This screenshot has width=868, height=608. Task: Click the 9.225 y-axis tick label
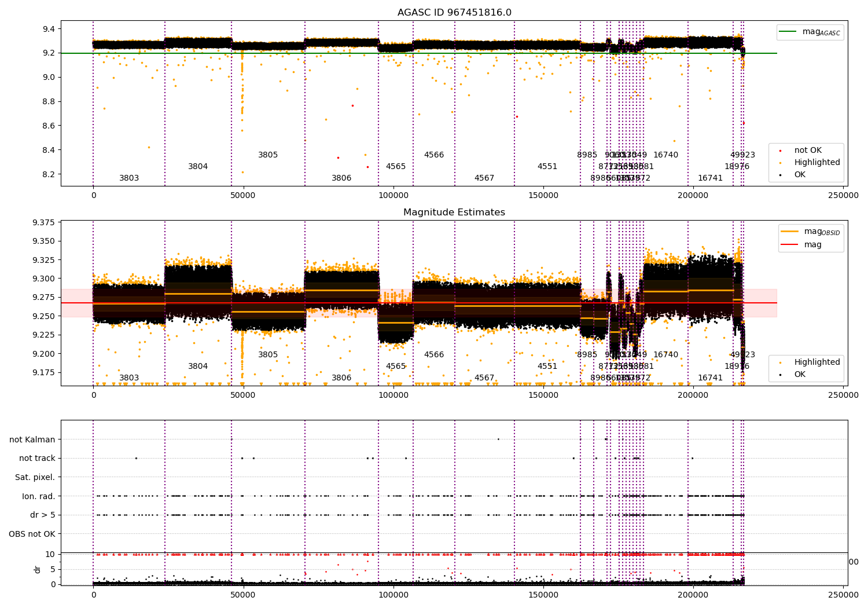(x=45, y=335)
